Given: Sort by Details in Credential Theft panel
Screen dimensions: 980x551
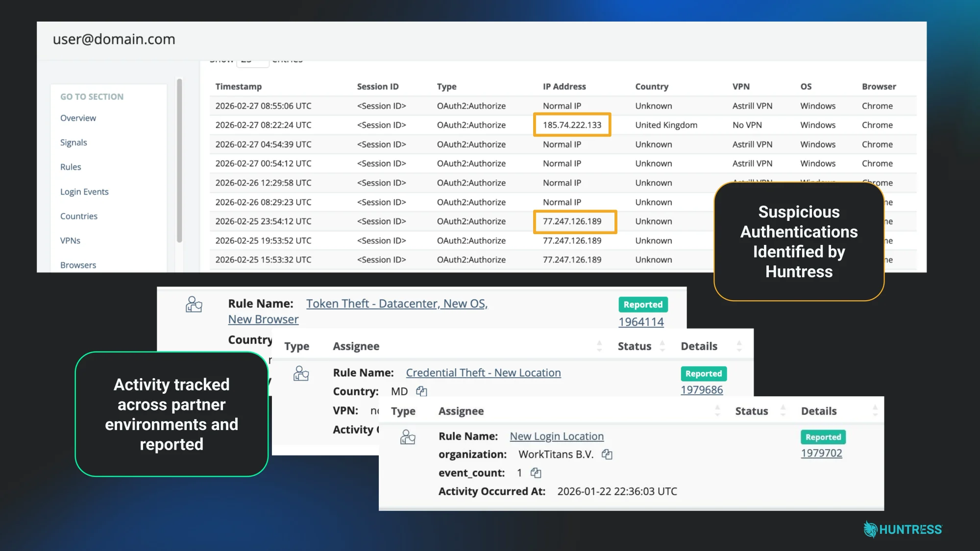Looking at the screenshot, I should click(x=739, y=346).
